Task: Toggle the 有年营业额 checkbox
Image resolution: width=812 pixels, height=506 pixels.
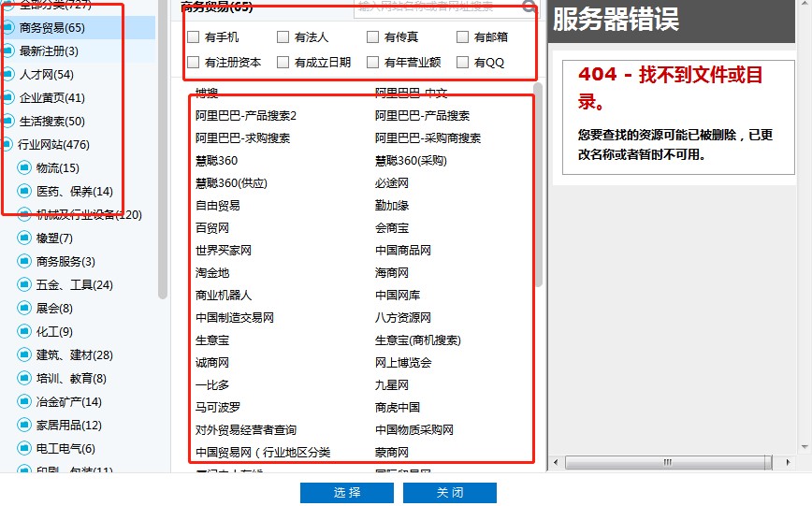Action: (x=372, y=62)
